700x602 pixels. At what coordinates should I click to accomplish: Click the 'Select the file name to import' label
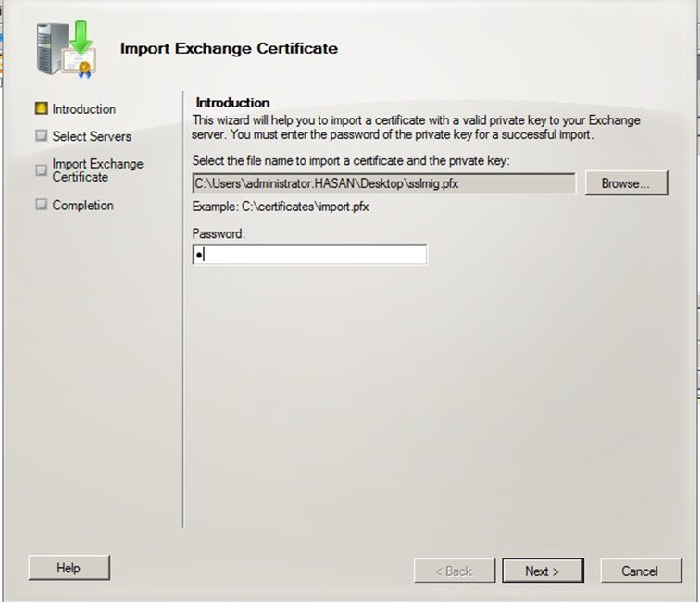click(x=351, y=161)
